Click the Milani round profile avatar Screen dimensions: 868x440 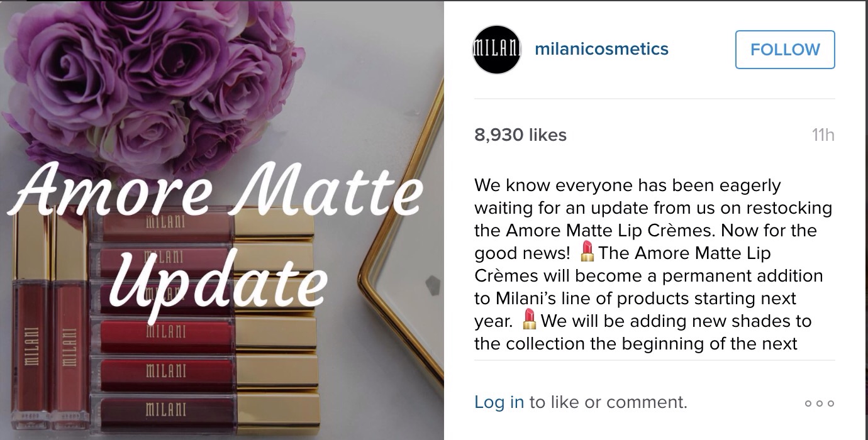[496, 50]
